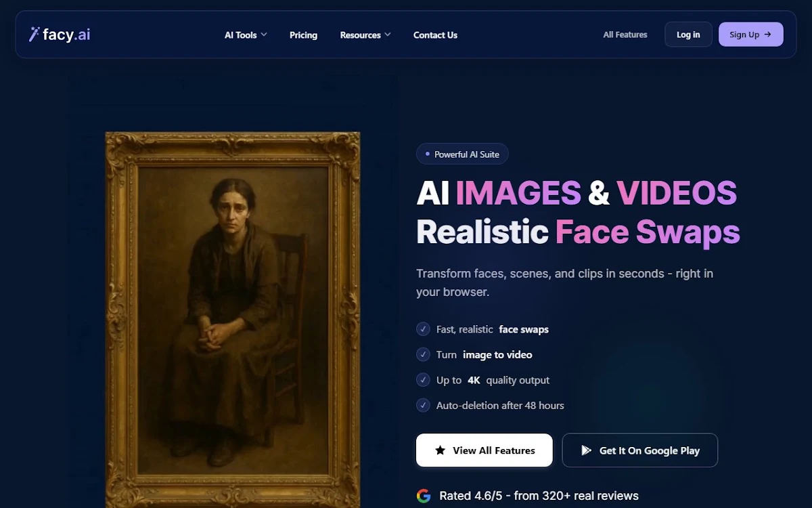Click the checkmark beside Turn image to video
This screenshot has height=508, width=812.
point(423,354)
